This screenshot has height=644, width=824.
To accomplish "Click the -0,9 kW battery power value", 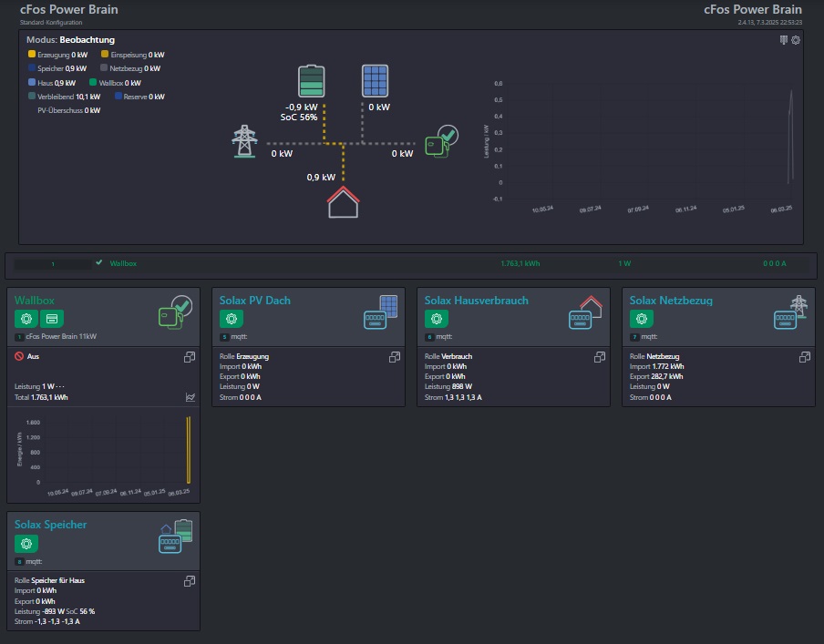I will tap(302, 107).
